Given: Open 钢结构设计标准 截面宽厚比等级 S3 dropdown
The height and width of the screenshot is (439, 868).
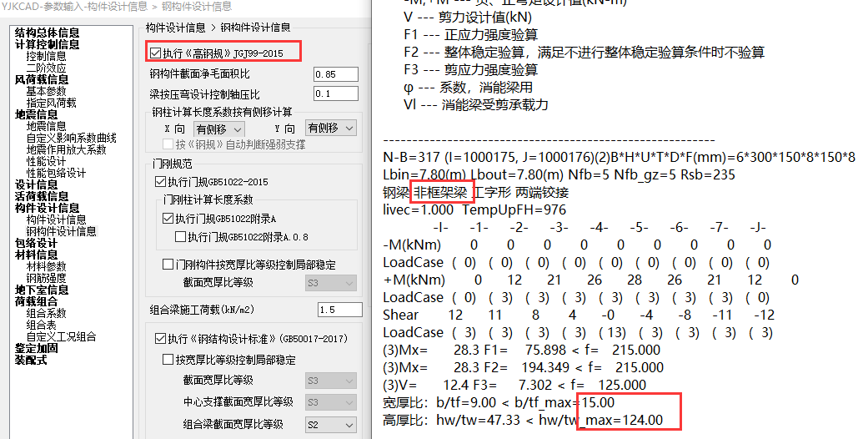Looking at the screenshot, I should tap(331, 381).
